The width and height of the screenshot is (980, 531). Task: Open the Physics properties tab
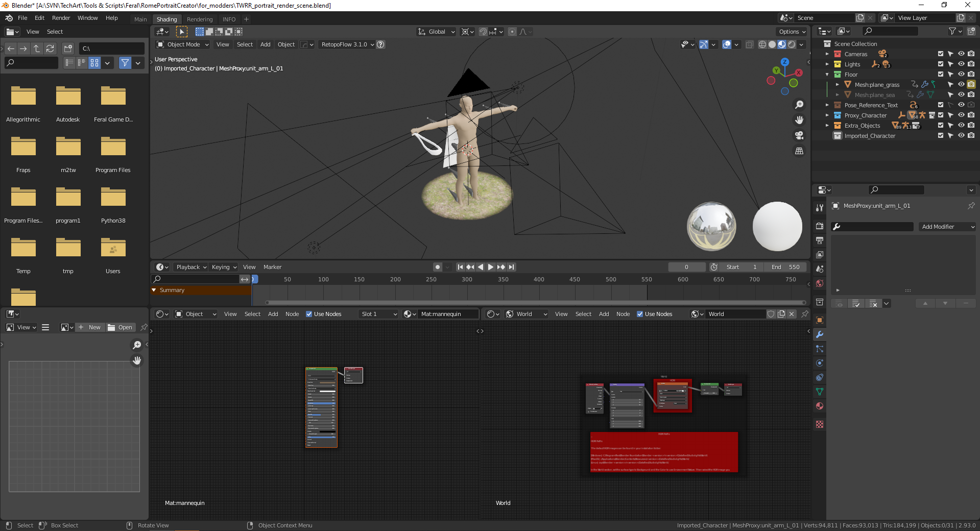820,363
